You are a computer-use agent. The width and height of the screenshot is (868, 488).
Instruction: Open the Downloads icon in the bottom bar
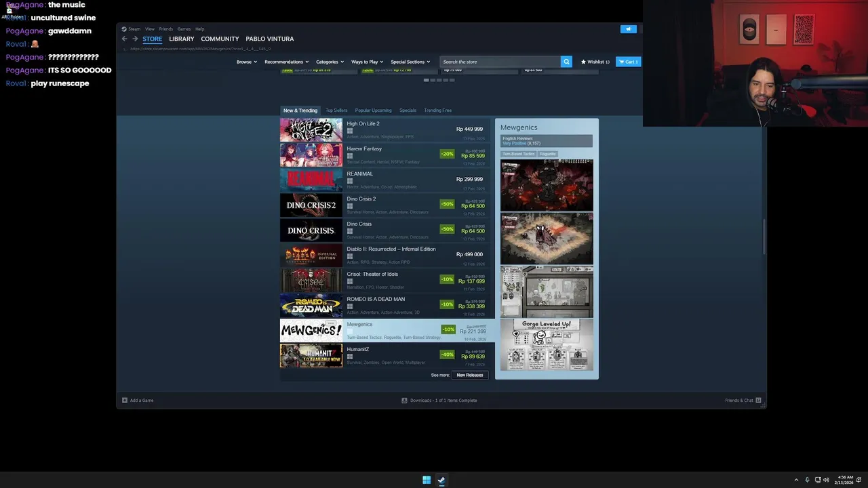pyautogui.click(x=404, y=401)
